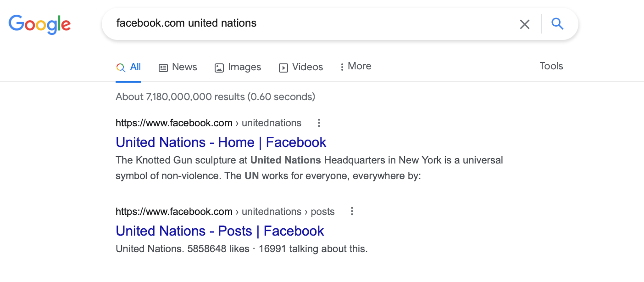
Task: Clear the search box with X icon
Action: [x=524, y=24]
